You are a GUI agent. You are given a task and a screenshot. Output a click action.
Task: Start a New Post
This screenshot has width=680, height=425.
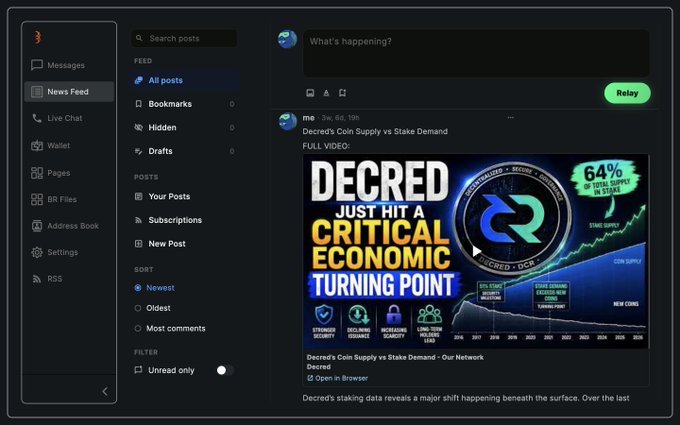pos(185,244)
